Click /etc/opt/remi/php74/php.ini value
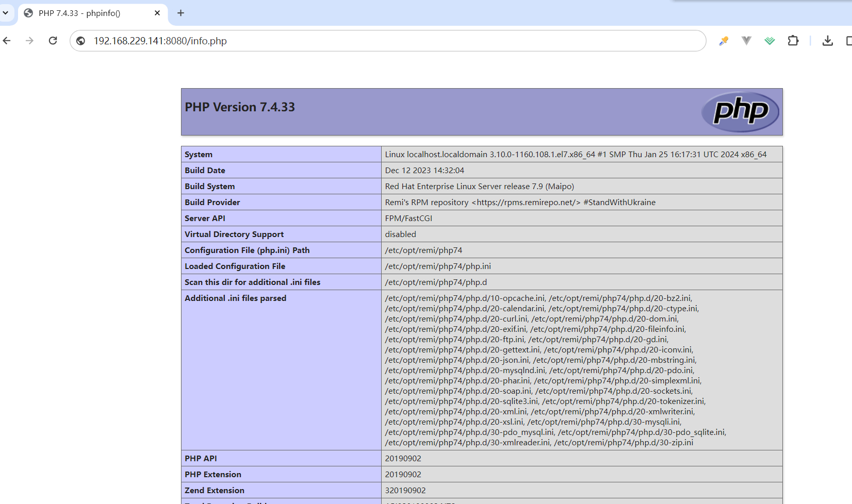The width and height of the screenshot is (852, 504). [438, 266]
